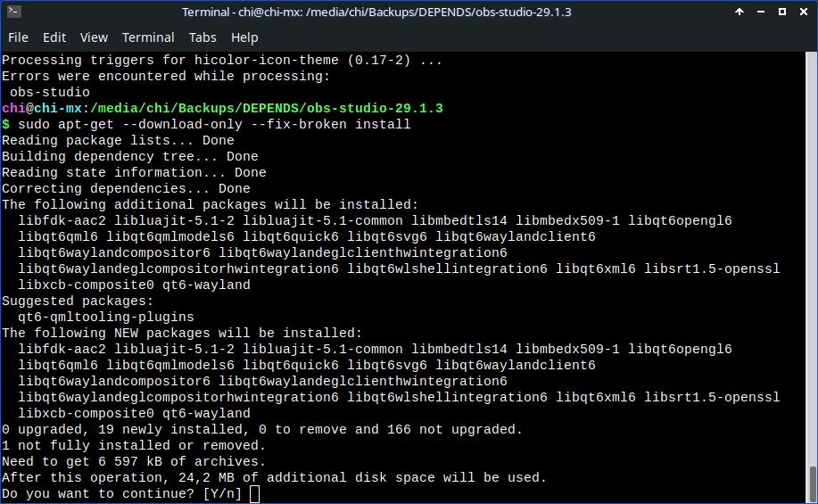Click the 'chi@chi-mx' prompt user text
Image resolution: width=818 pixels, height=504 pixels.
[x=42, y=109]
